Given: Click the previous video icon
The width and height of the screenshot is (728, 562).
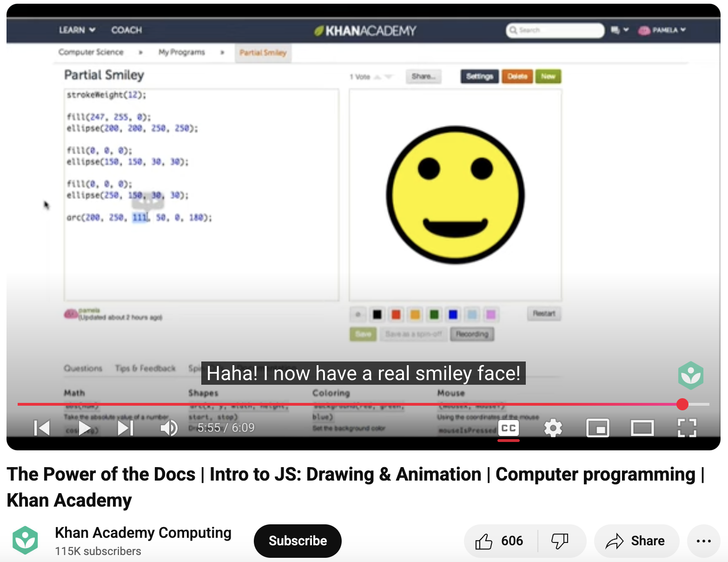Looking at the screenshot, I should (42, 428).
